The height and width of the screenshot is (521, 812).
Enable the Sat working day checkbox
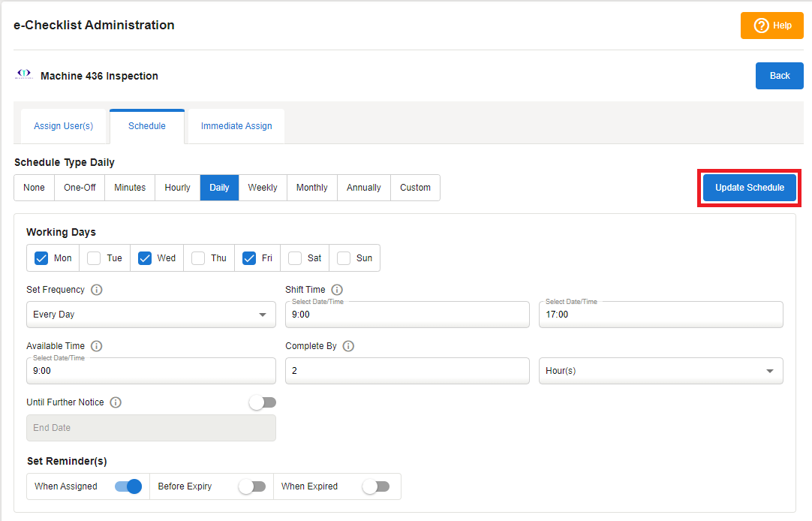click(x=295, y=258)
